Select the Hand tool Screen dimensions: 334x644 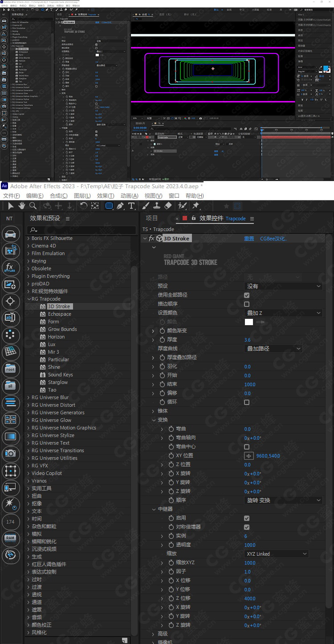tap(22, 206)
